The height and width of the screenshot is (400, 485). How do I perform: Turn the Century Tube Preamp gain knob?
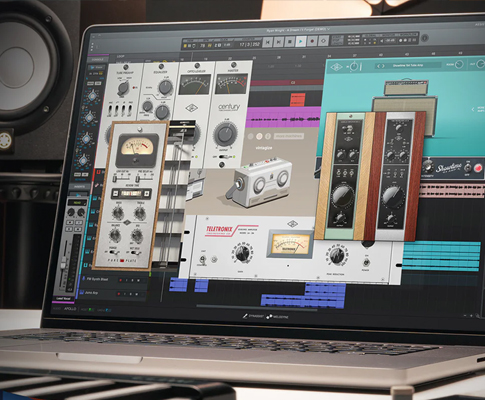123,88
